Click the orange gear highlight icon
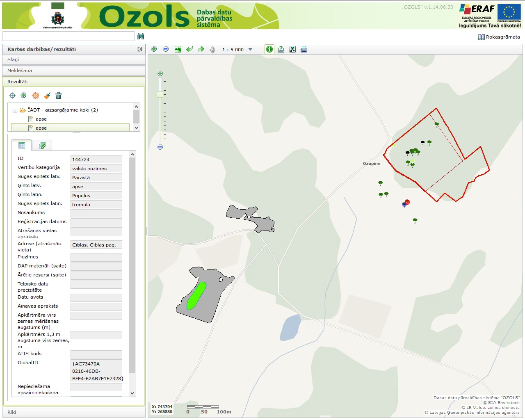525x420 pixels. coord(36,96)
